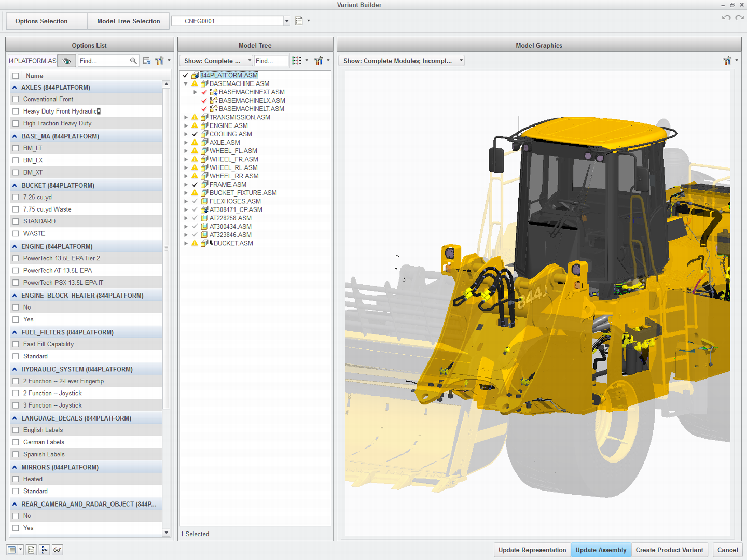Image resolution: width=747 pixels, height=560 pixels.
Task: Enable the English Labels checkbox
Action: (x=16, y=430)
